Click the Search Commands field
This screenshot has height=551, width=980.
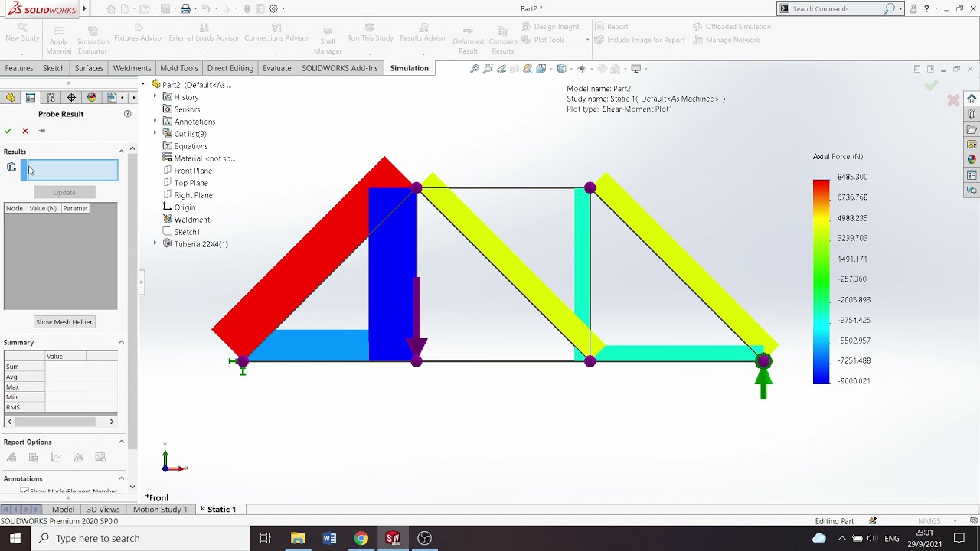(838, 8)
